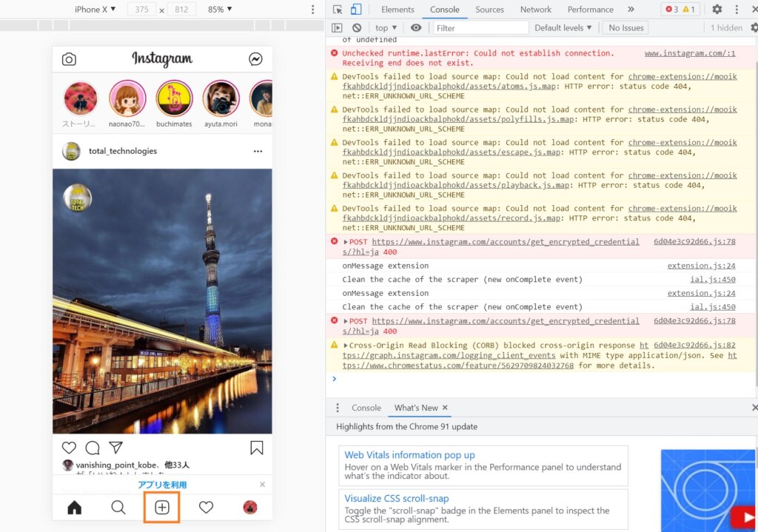Expand the first POST get_encrypted_credentials error
This screenshot has width=758, height=532.
(x=346, y=242)
